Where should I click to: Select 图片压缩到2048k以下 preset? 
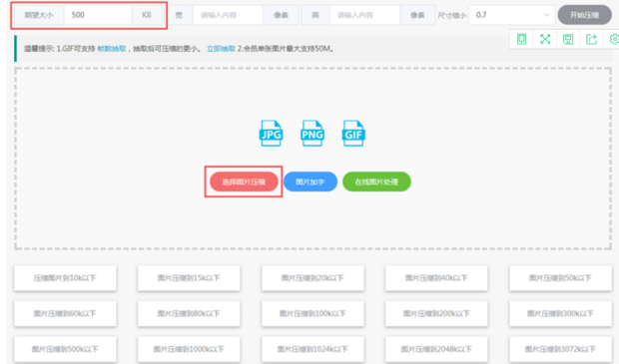436,349
